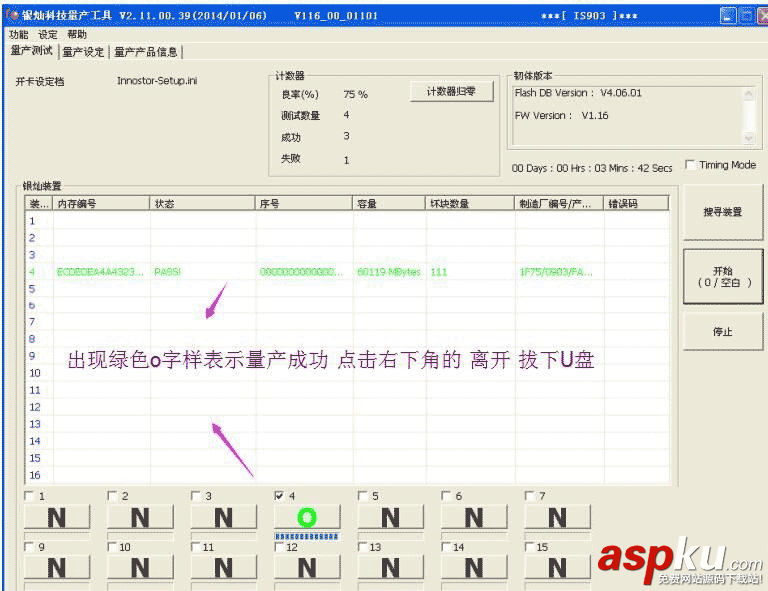Click port 10 N status button

tap(140, 568)
